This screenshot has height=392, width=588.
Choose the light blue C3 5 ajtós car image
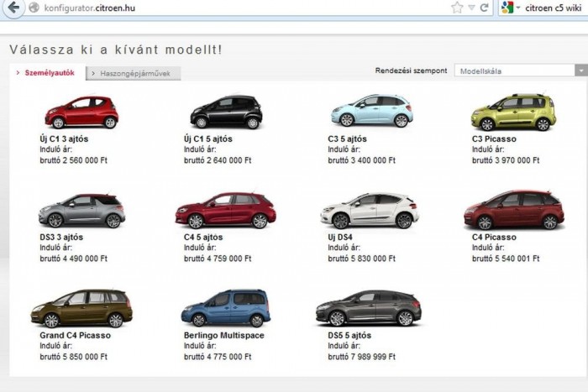click(372, 111)
